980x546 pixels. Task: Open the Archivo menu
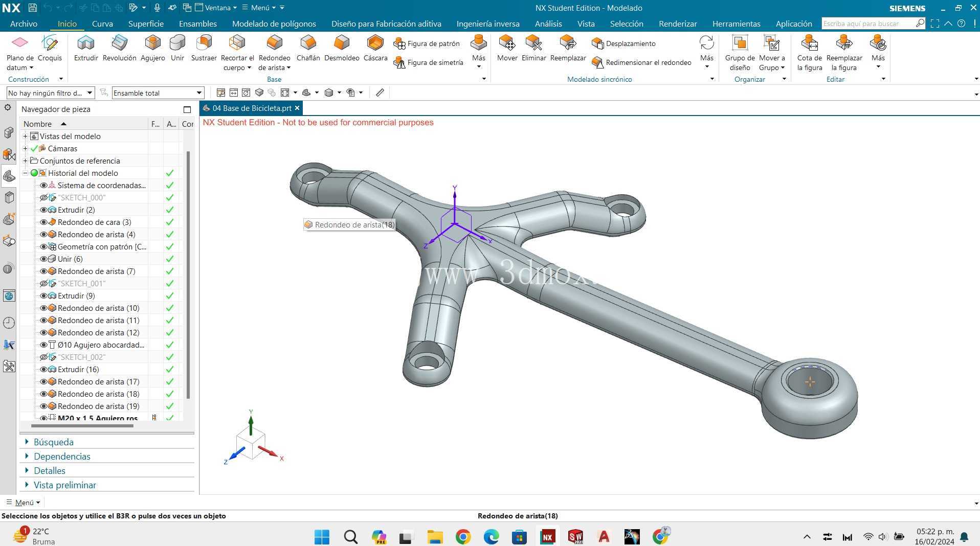pos(24,24)
